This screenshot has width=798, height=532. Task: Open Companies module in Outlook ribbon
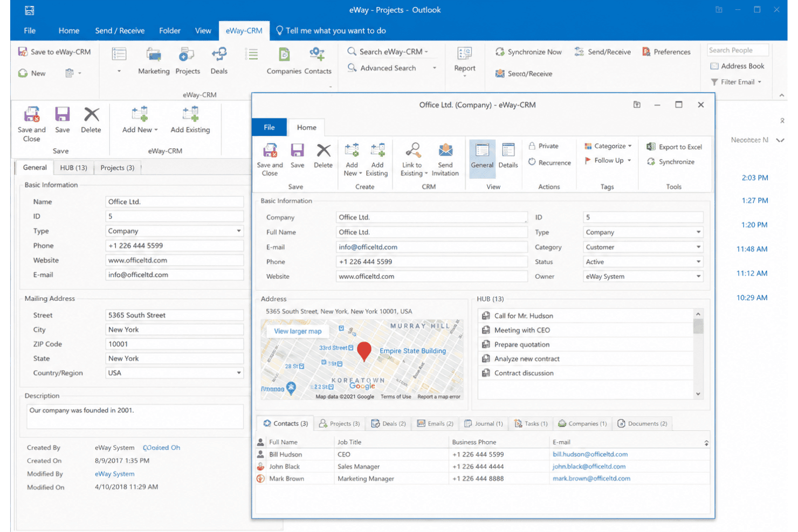point(284,60)
